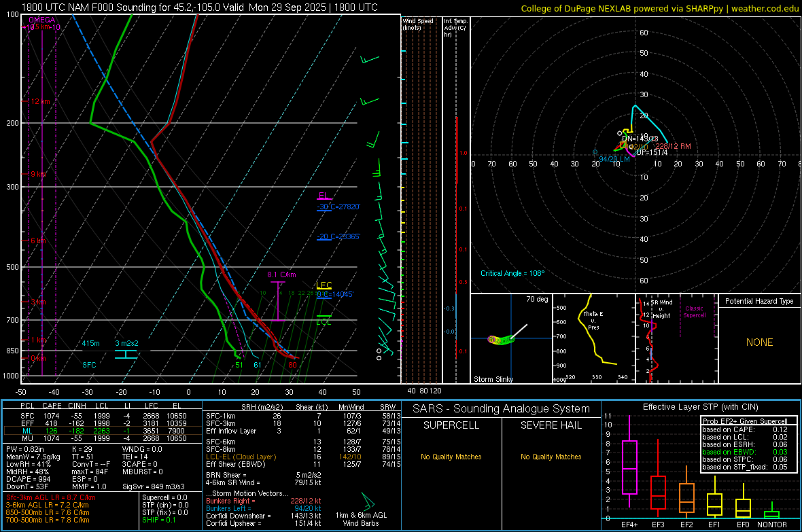Screen dimensions: 802x532
Task: Click the Classic Supercell marker label
Action: pos(694,312)
